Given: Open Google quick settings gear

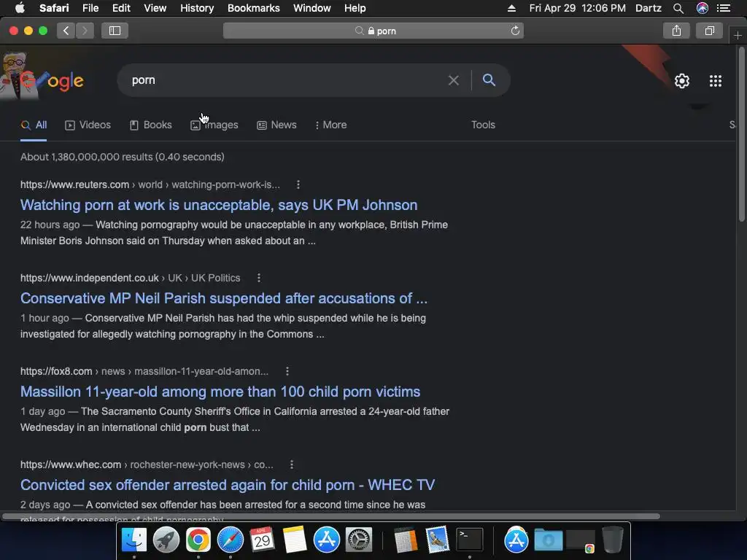Looking at the screenshot, I should pyautogui.click(x=682, y=81).
